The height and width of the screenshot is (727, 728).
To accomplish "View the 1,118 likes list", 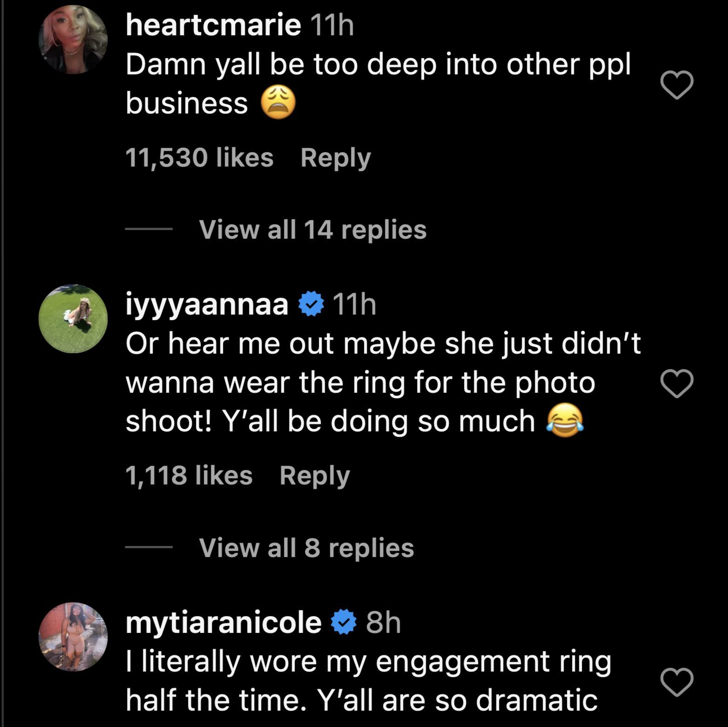I will [x=189, y=476].
